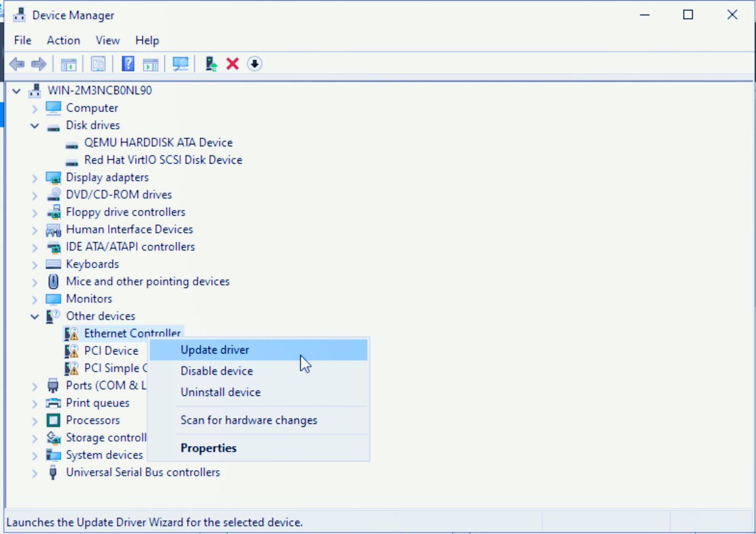Image resolution: width=756 pixels, height=534 pixels.
Task: Click the red X Uninstall device icon
Action: (233, 64)
